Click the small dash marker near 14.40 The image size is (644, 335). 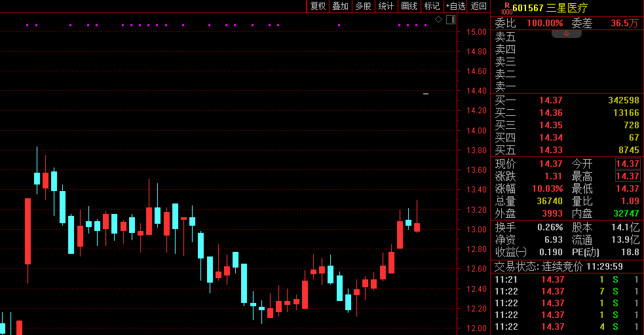[x=426, y=94]
